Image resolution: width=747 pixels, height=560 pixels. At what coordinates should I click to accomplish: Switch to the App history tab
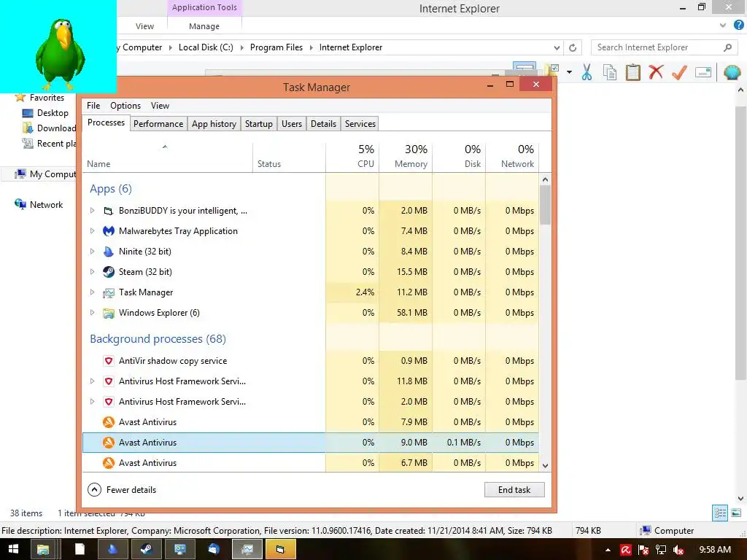coord(214,124)
